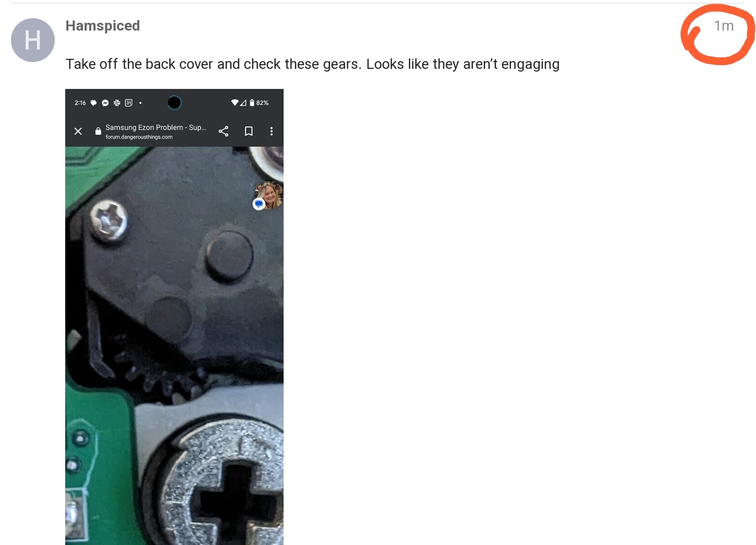The width and height of the screenshot is (756, 545).
Task: Click the post text about checking gears
Action: pos(312,64)
